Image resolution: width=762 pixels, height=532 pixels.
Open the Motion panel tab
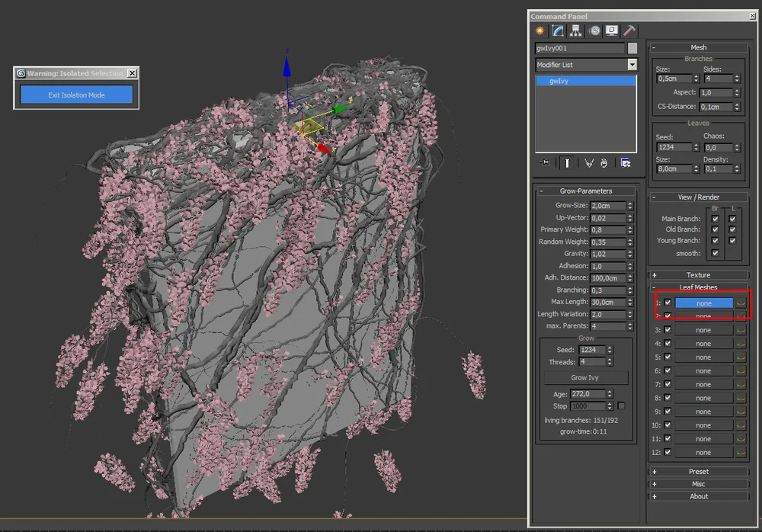tap(594, 30)
